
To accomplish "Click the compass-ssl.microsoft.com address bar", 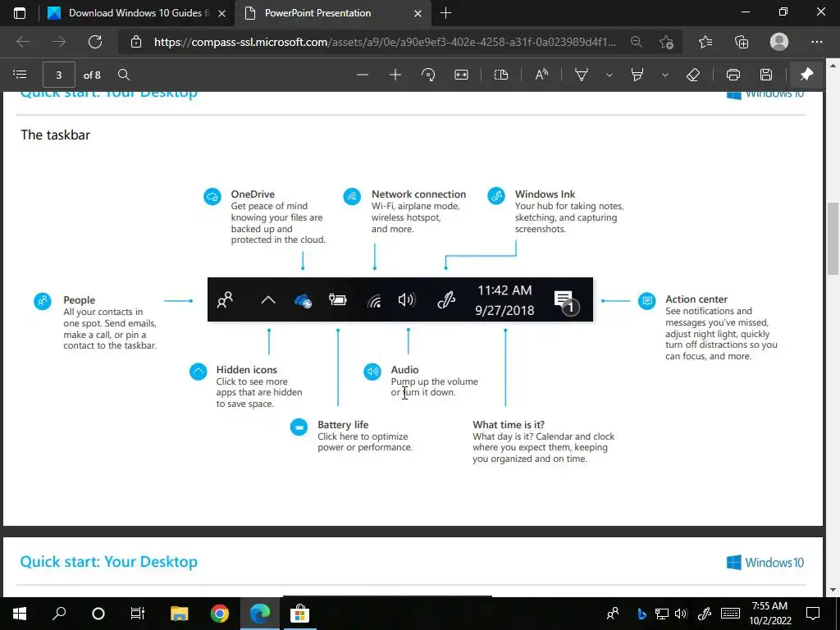I will coord(385,42).
